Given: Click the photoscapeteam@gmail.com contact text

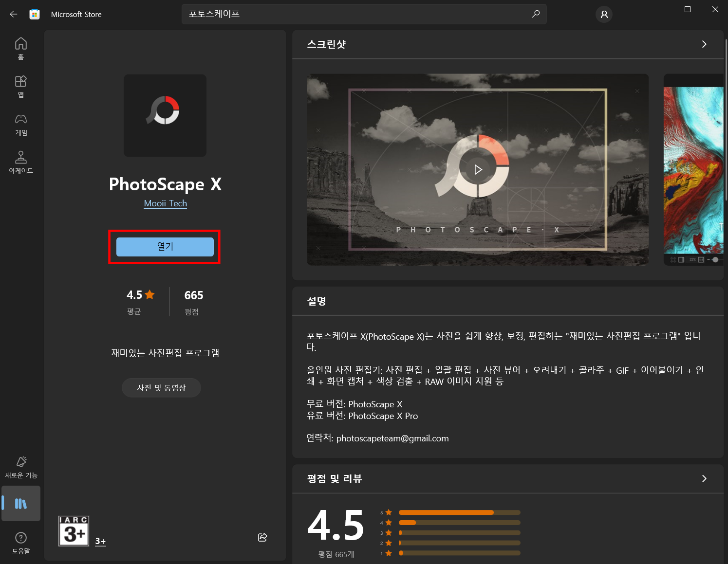Looking at the screenshot, I should pyautogui.click(x=392, y=438).
